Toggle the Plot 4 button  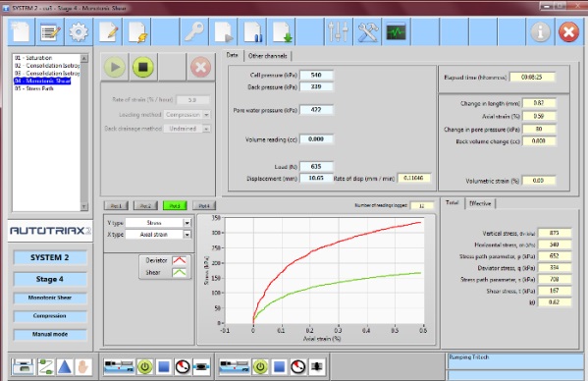[x=204, y=206]
